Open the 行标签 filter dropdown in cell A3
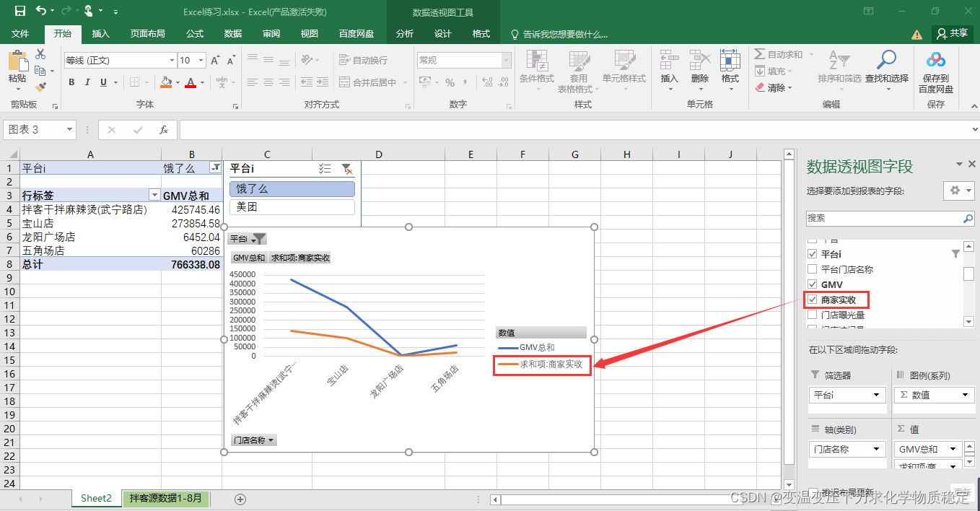 point(154,196)
